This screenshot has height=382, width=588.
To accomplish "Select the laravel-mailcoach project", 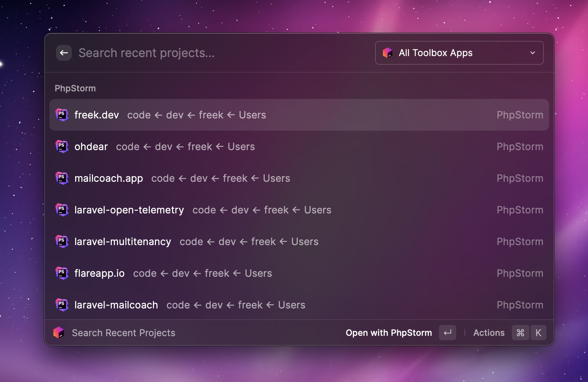I will pyautogui.click(x=299, y=305).
